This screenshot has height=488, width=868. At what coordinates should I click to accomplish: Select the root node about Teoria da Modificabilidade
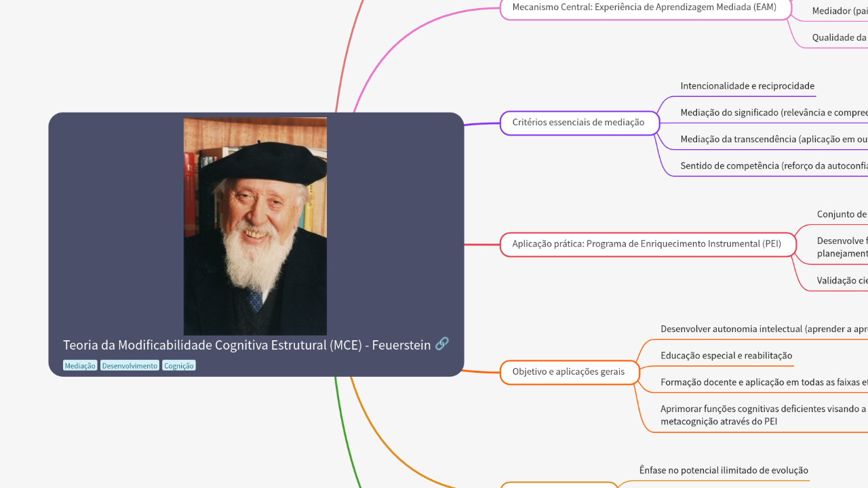[248, 345]
